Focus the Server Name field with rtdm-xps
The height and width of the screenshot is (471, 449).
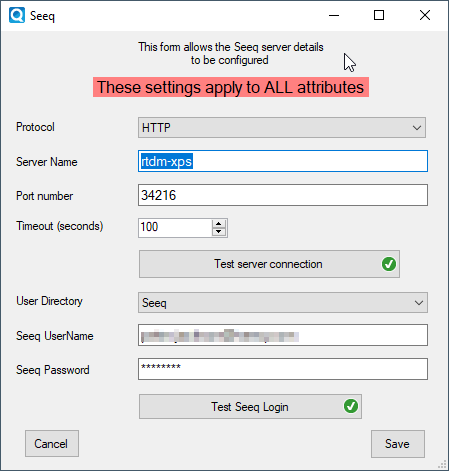[283, 161]
